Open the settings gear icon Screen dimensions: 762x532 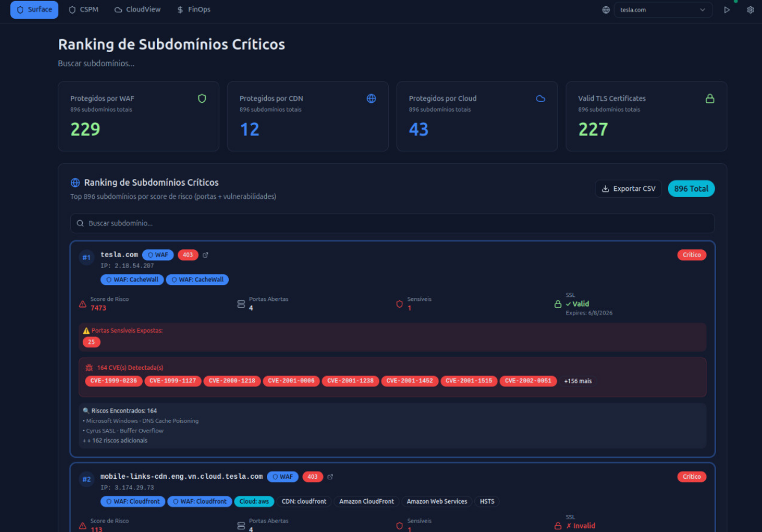[x=750, y=10]
